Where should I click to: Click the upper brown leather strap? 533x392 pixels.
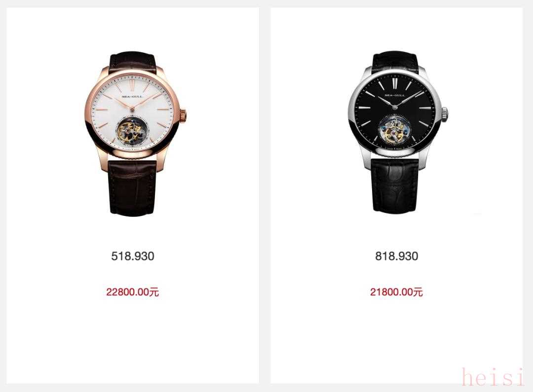[133, 62]
